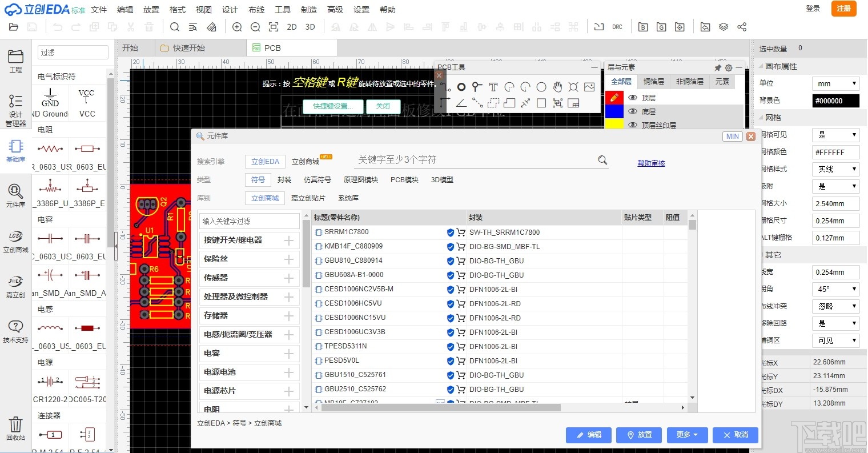Select the hand Move tool in PCB tools
The height and width of the screenshot is (453, 868).
[557, 87]
